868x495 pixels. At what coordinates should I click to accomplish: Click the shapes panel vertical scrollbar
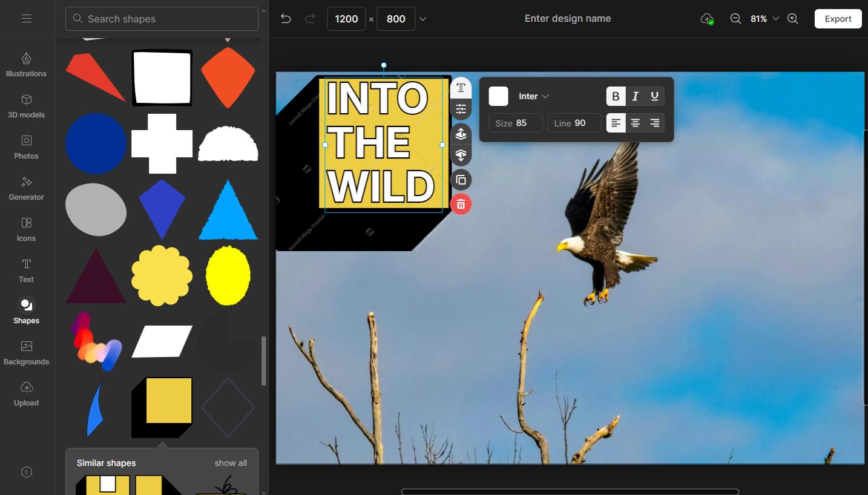[263, 361]
